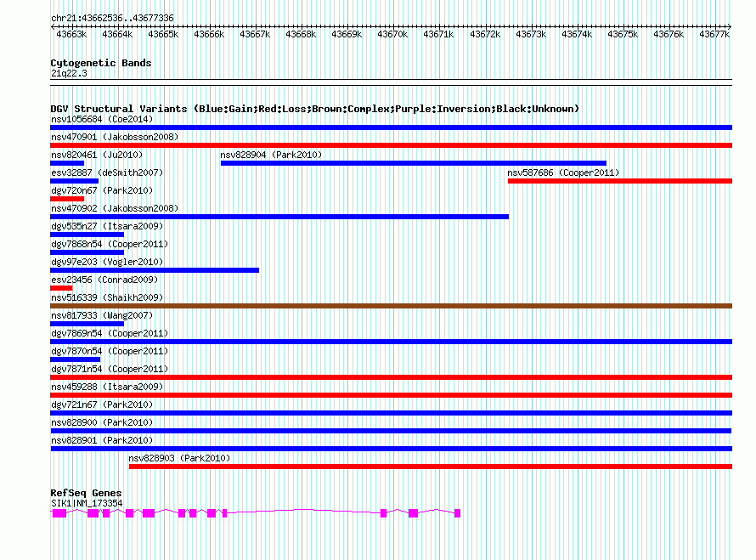Image resolution: width=756 pixels, height=560 pixels.
Task: Click the nsv470901 red loss bar
Action: coord(391,145)
